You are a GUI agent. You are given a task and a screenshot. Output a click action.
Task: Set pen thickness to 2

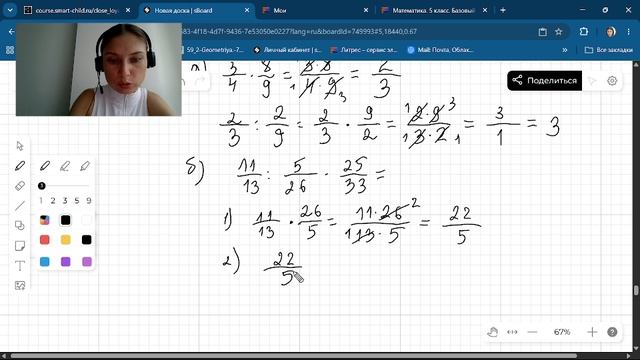pos(53,200)
